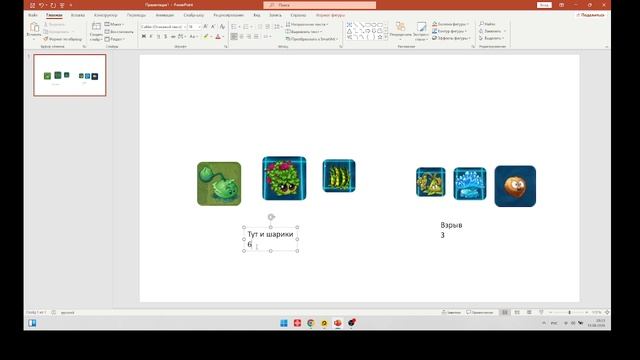This screenshot has width=640, height=360.
Task: Open the Design (Конструктор) tab
Action: click(x=106, y=15)
